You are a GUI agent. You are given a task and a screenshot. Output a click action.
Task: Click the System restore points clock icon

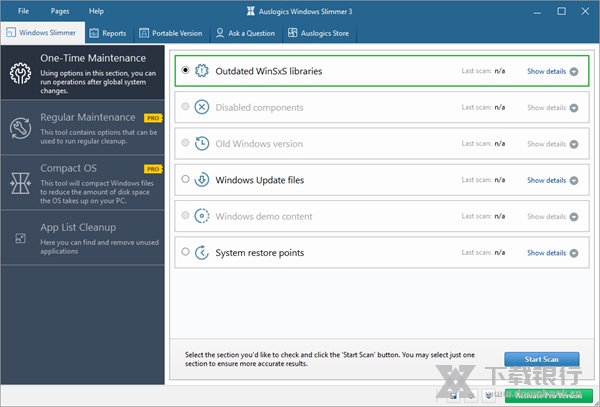[x=201, y=252]
